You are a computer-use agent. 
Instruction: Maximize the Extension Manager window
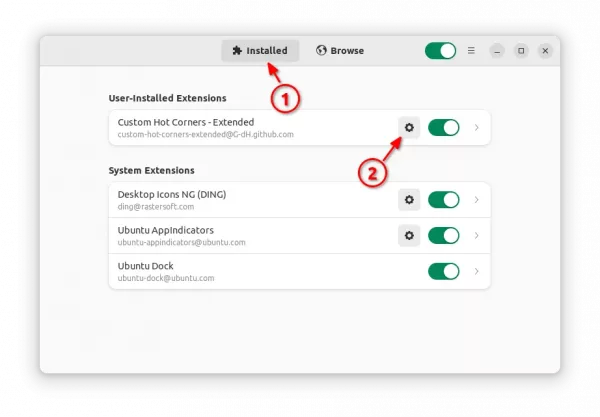pos(521,50)
